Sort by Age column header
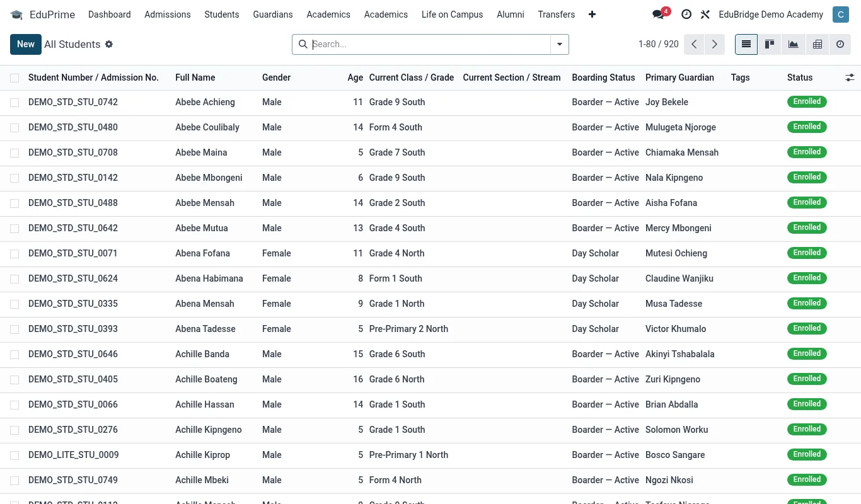The image size is (861, 504). click(355, 77)
